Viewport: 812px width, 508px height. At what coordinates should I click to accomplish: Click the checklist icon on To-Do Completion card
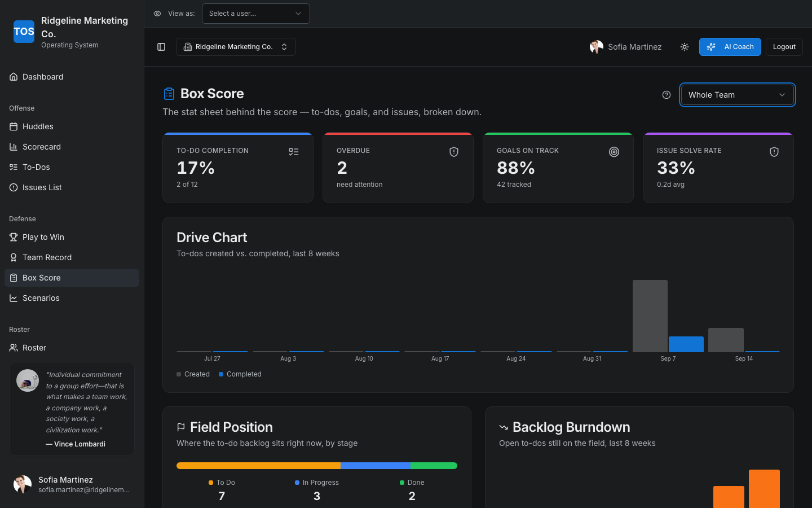coord(294,152)
